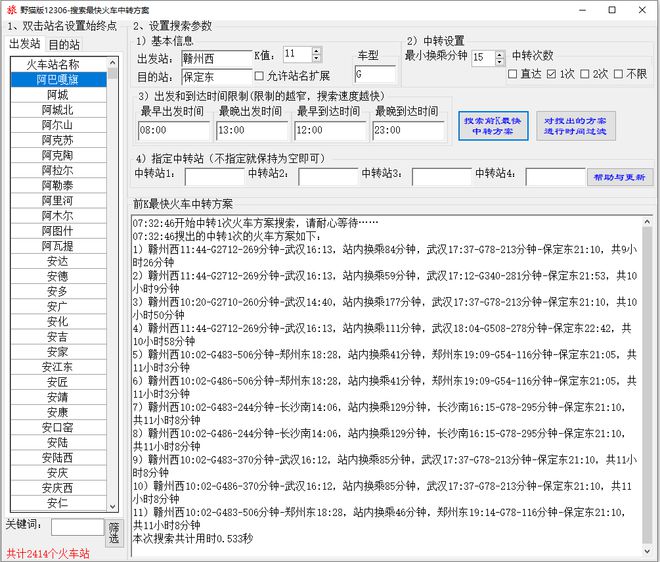Click 搜索前K最快中转方案 search button
660x562 pixels.
[x=493, y=126]
